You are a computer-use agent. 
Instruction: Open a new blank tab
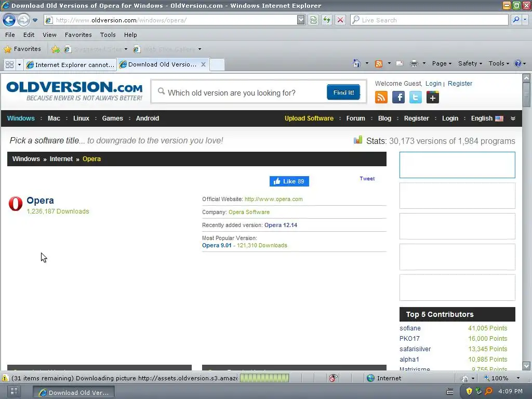click(217, 64)
